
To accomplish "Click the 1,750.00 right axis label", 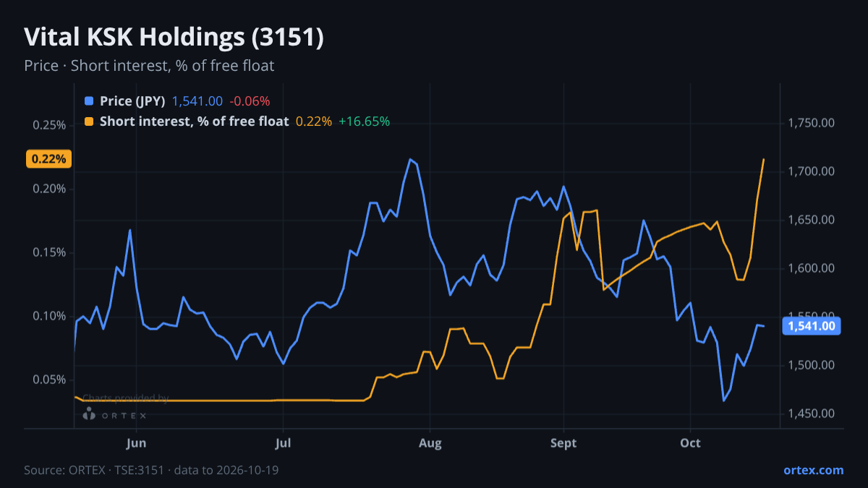I will pyautogui.click(x=812, y=123).
